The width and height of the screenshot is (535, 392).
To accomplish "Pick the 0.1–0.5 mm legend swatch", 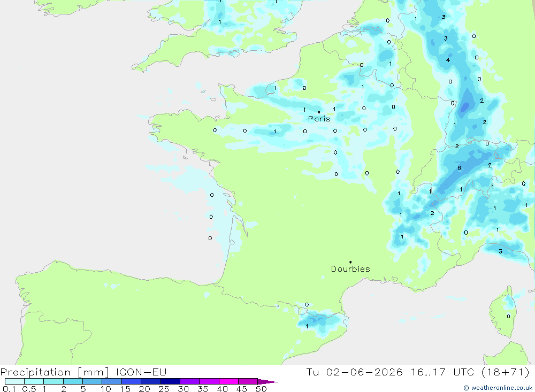I will click(14, 381).
